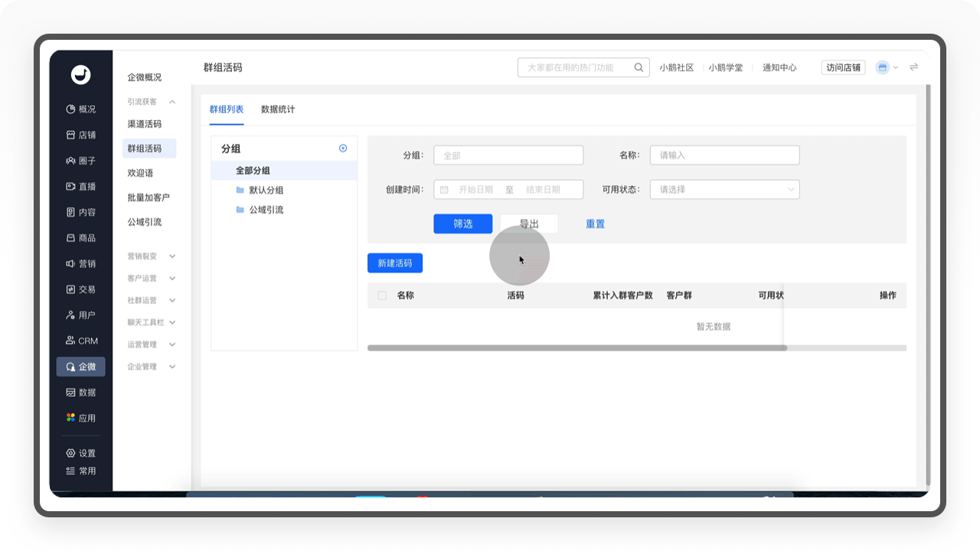Screen dimensions: 980x551
Task: Switch to the 数据统计 tab
Action: [x=278, y=109]
